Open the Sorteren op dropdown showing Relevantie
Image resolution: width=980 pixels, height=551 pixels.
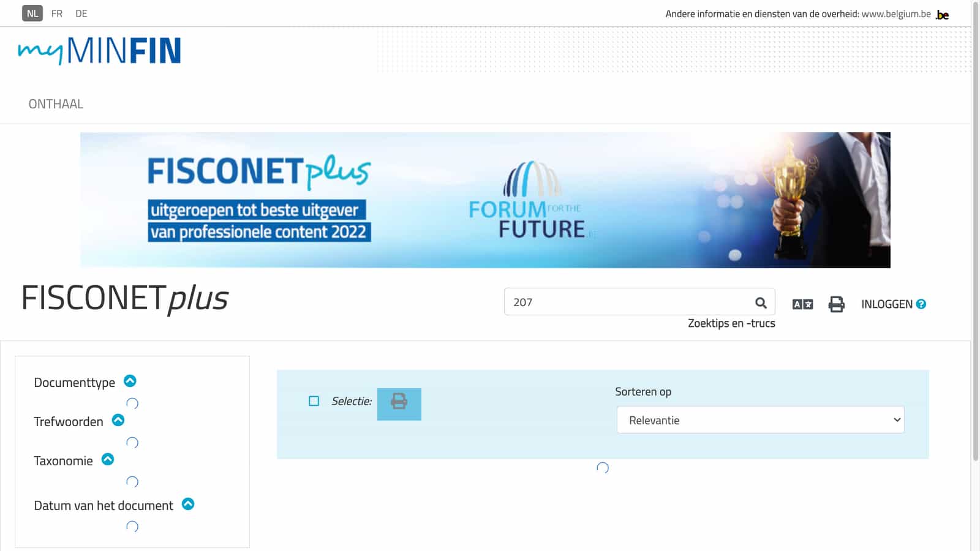coord(759,420)
